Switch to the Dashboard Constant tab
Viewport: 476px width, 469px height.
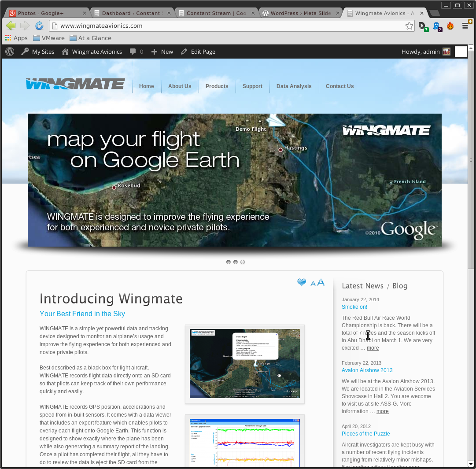[132, 13]
